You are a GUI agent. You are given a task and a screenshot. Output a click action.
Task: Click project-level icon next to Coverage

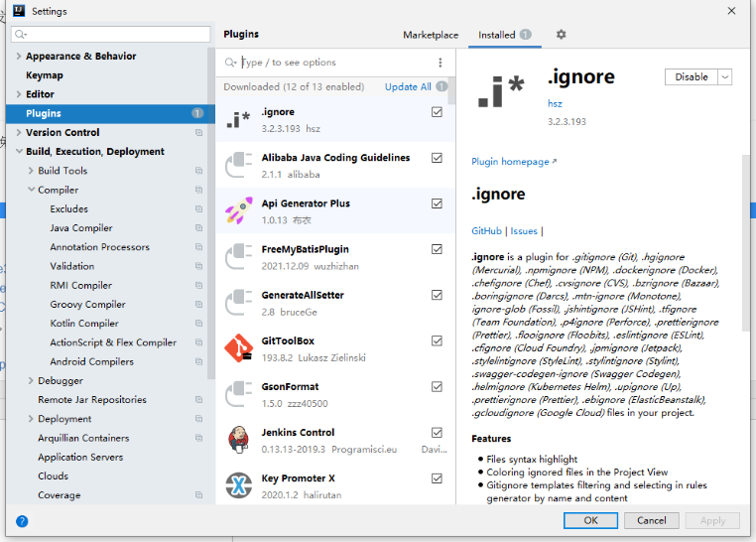click(198, 495)
